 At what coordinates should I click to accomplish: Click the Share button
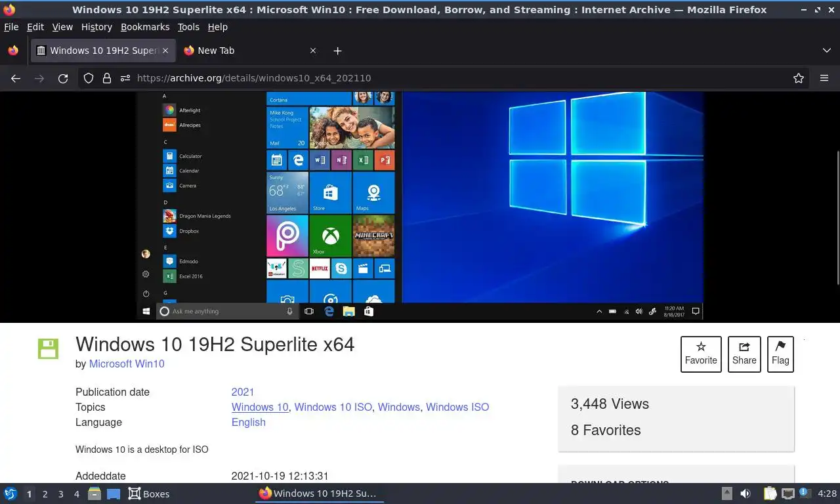coord(744,354)
